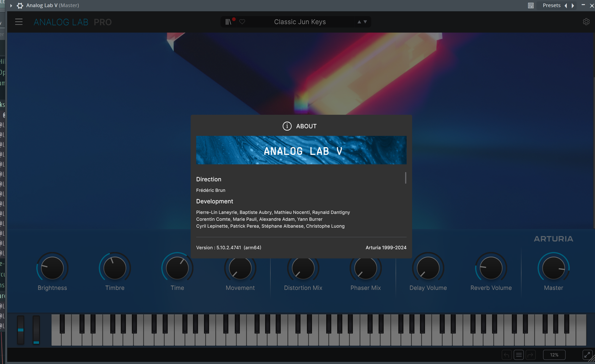Adjust the Brightness knob
Screen dimensions: 595x364
52,268
